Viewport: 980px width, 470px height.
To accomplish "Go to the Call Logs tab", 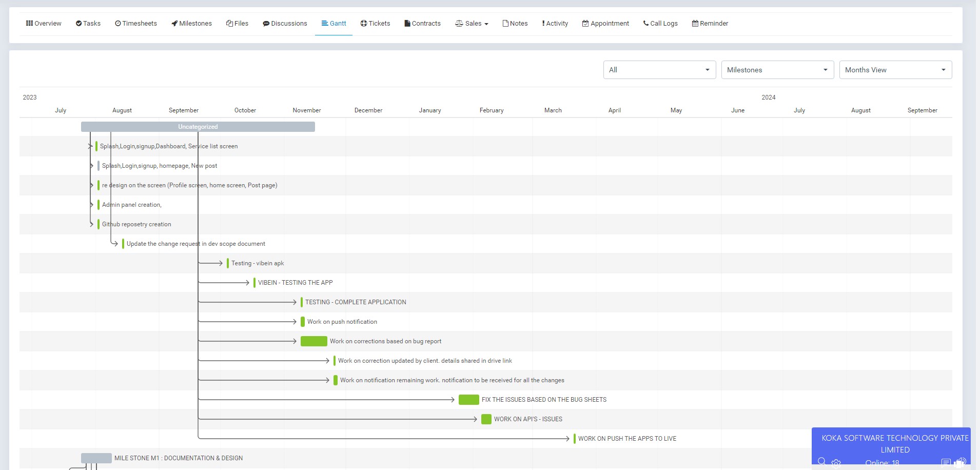I will click(660, 24).
